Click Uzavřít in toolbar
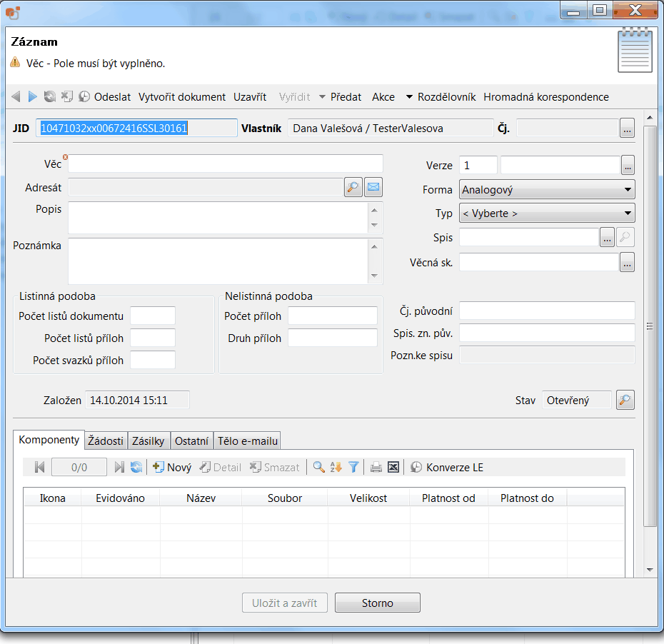This screenshot has height=644, width=664. [250, 97]
